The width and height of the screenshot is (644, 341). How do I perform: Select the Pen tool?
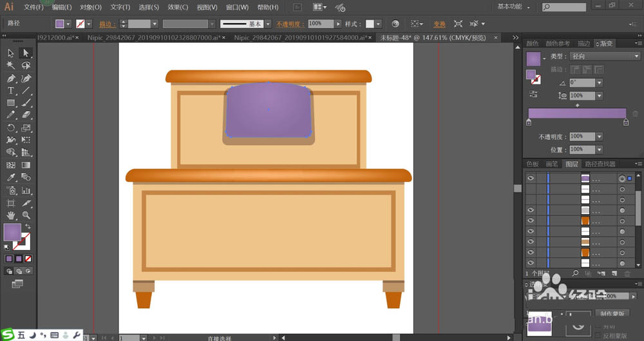click(11, 78)
